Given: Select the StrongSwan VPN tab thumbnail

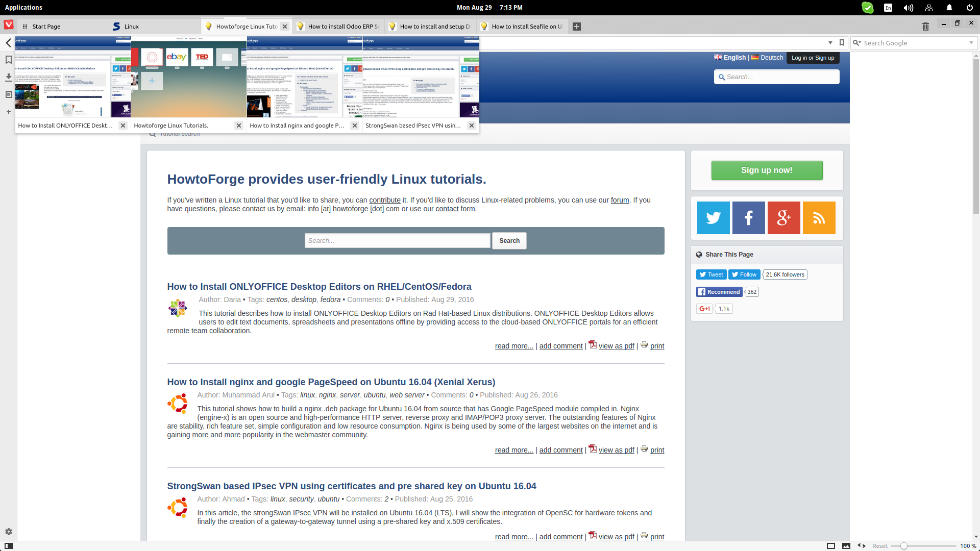Looking at the screenshot, I should tap(421, 77).
